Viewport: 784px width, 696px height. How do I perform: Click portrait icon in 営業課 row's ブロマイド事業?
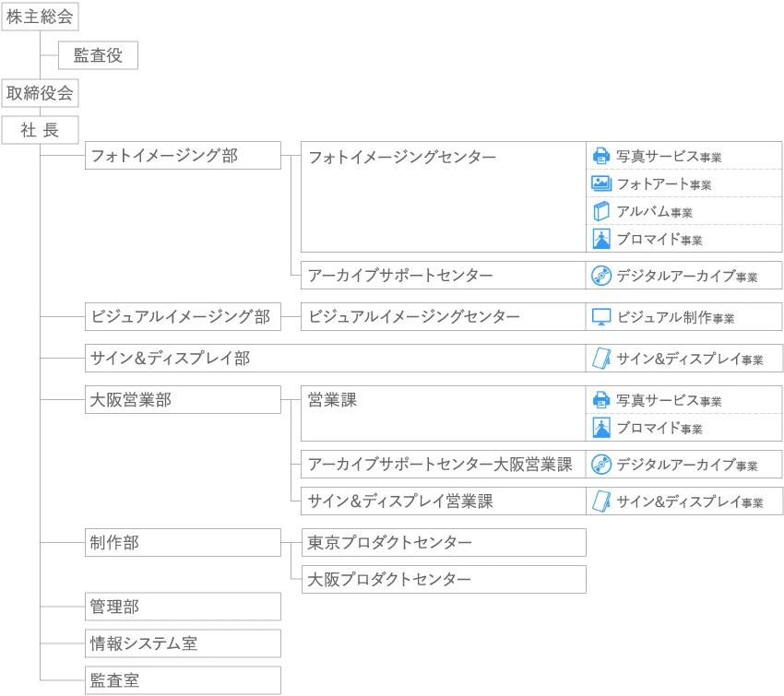(601, 428)
